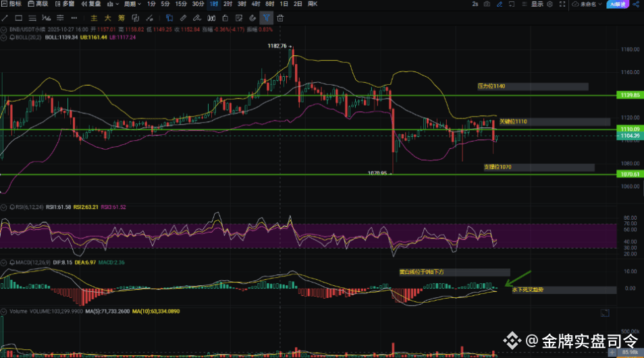
Task: Click the 1110.09 green price label
Action: click(630, 129)
